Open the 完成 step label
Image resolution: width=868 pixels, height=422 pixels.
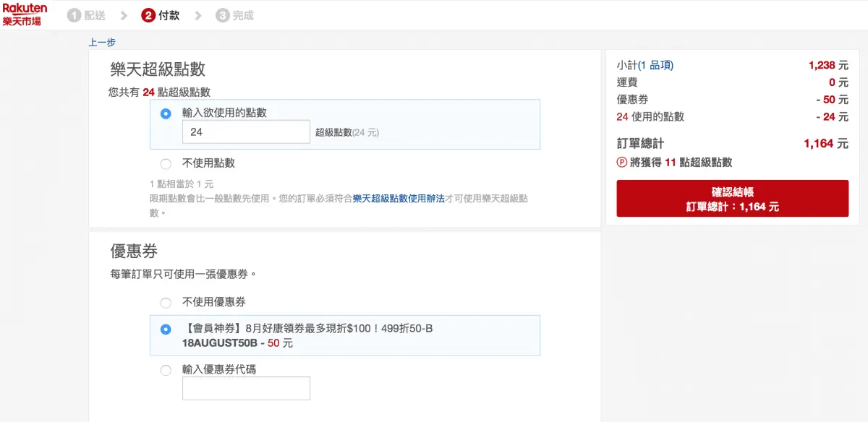pos(243,16)
